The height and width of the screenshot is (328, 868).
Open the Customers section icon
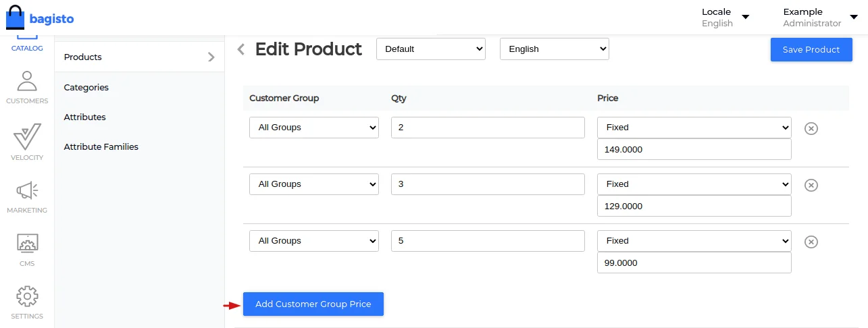click(x=27, y=82)
